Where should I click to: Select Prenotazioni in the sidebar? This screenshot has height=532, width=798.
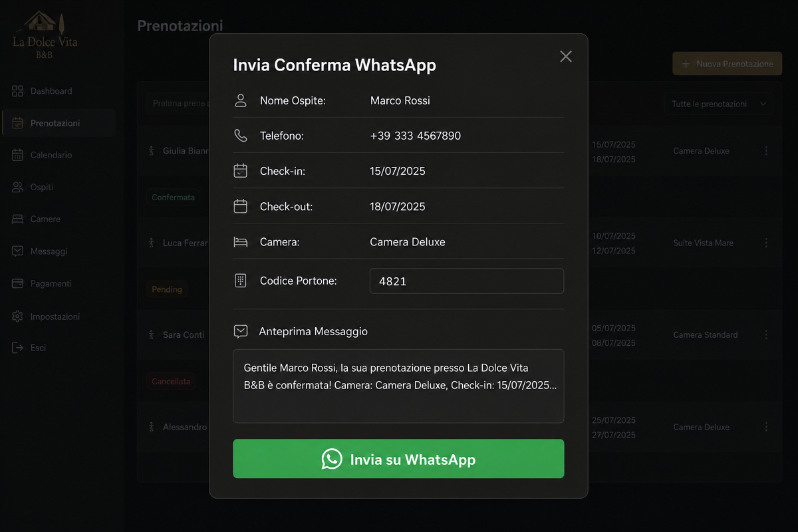(59, 123)
